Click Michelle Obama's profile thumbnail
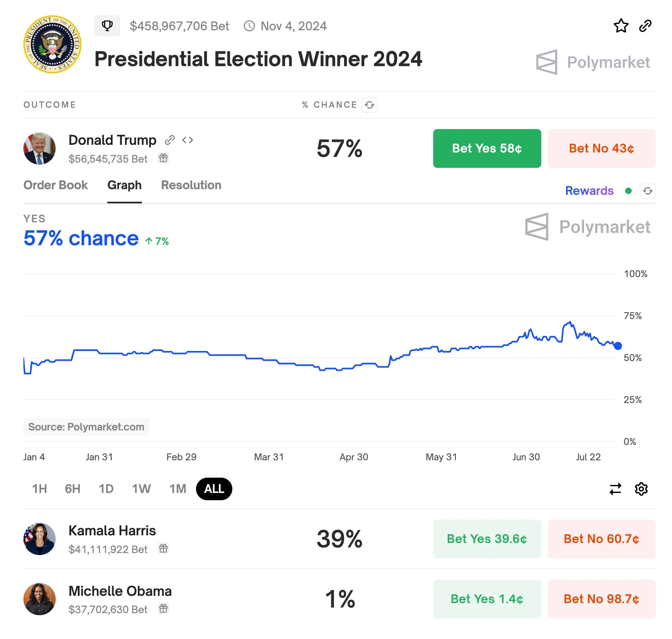This screenshot has height=639, width=672. (39, 599)
